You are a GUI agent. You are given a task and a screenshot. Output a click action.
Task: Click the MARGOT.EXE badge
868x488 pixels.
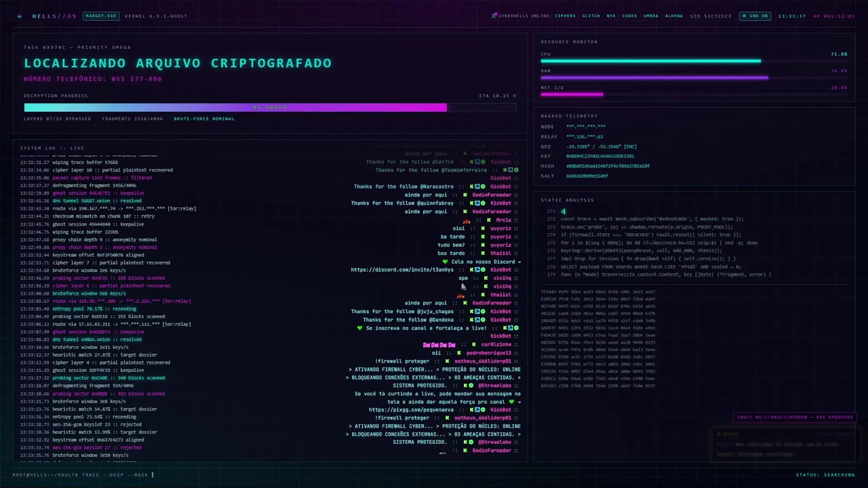click(x=100, y=16)
